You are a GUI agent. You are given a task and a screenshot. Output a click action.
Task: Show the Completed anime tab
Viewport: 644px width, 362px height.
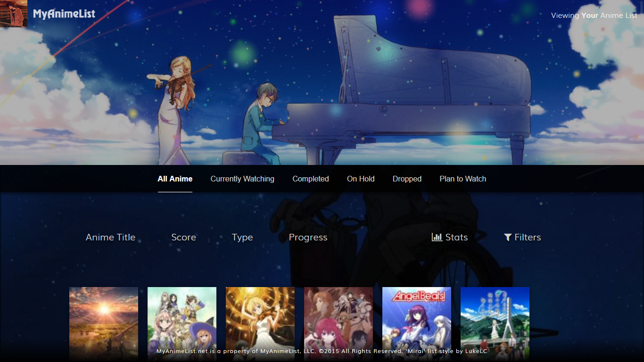311,179
